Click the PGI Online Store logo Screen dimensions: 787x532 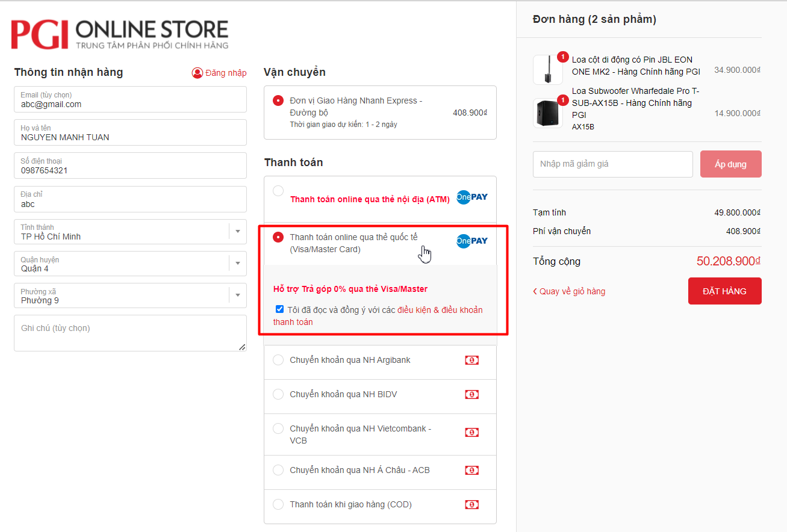(120, 34)
